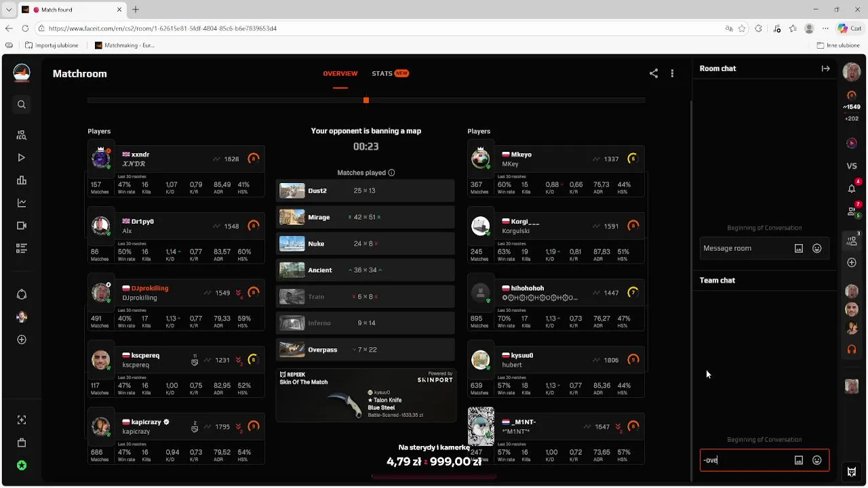This screenshot has width=868, height=488.
Task: Open the cat-face icon at bottom right
Action: [x=852, y=472]
